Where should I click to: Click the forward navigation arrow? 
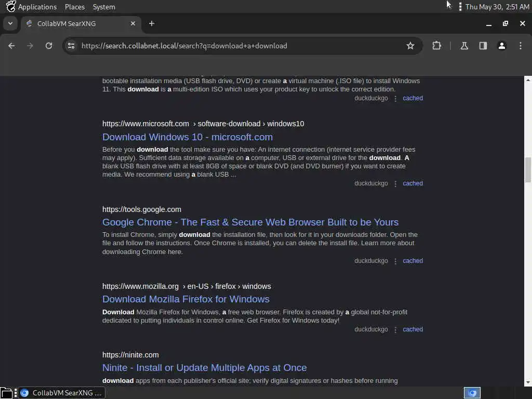coord(30,46)
